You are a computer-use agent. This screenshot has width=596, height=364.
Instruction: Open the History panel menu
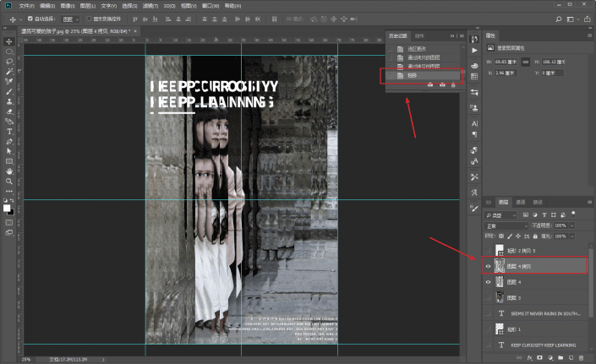[462, 35]
